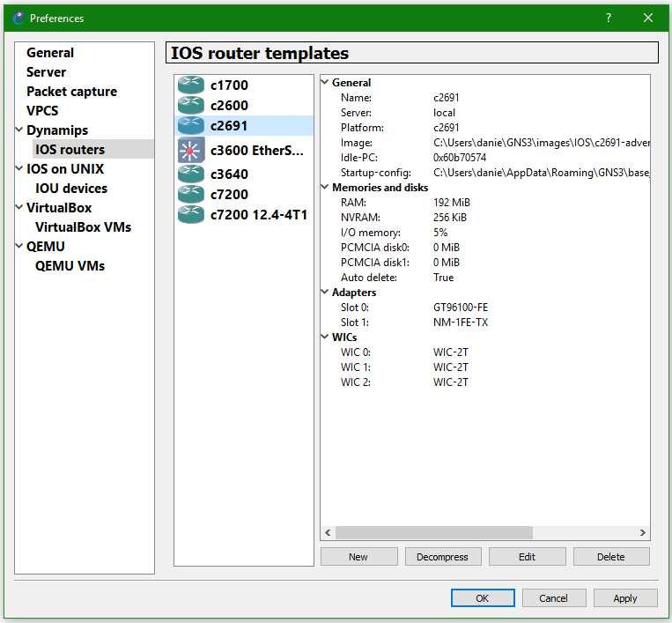
Task: Click the PCMCIA disk0 row label
Action: 375,248
